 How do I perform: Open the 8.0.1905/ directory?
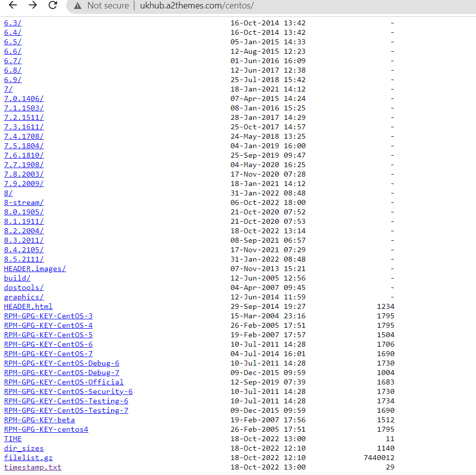click(24, 212)
